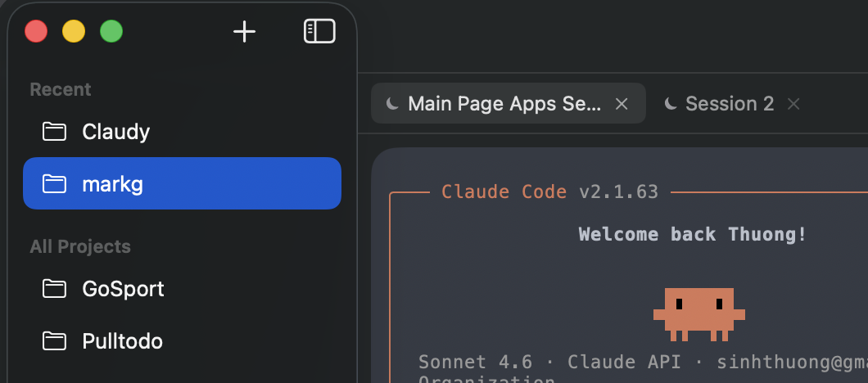Open the Claudy project name

[x=116, y=132]
